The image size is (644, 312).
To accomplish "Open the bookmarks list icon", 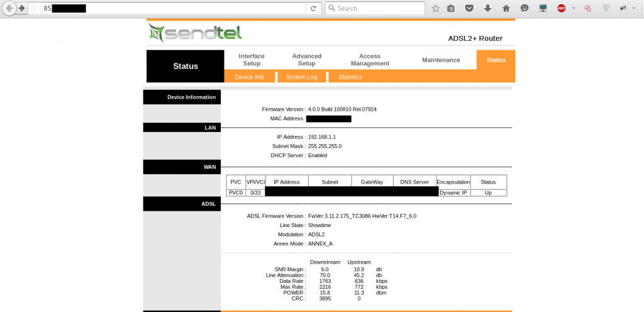I will 451,8.
